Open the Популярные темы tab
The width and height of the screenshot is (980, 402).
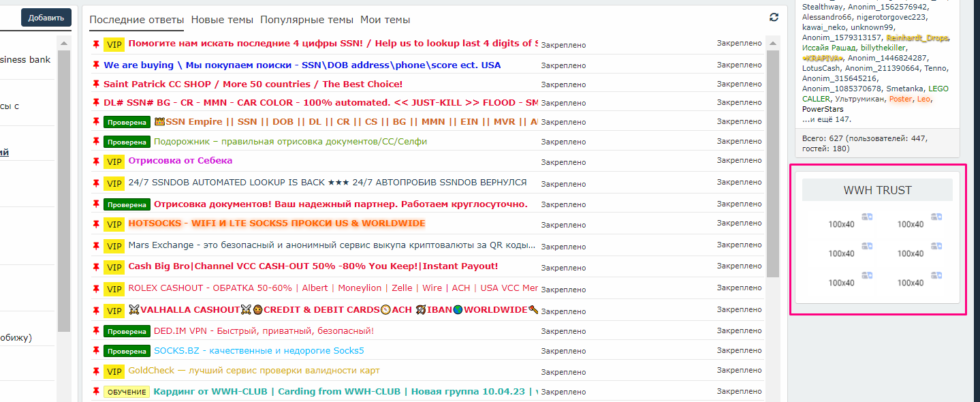306,20
